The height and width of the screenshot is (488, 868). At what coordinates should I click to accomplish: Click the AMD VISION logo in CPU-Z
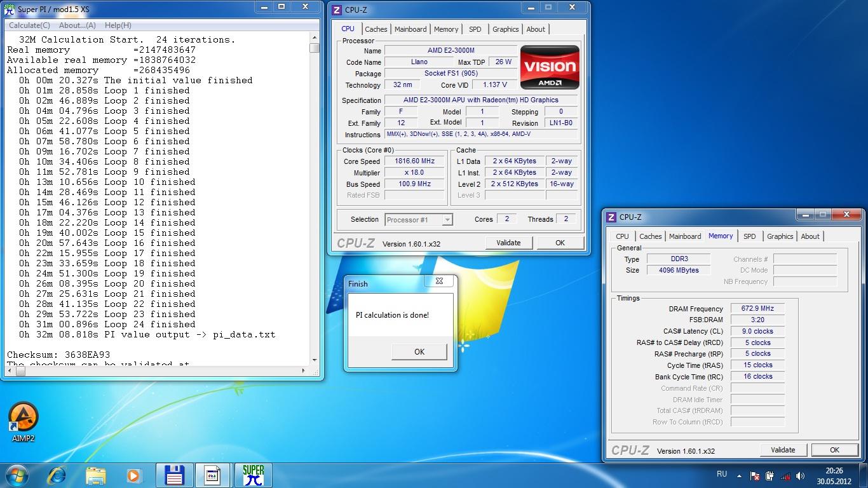click(x=550, y=67)
